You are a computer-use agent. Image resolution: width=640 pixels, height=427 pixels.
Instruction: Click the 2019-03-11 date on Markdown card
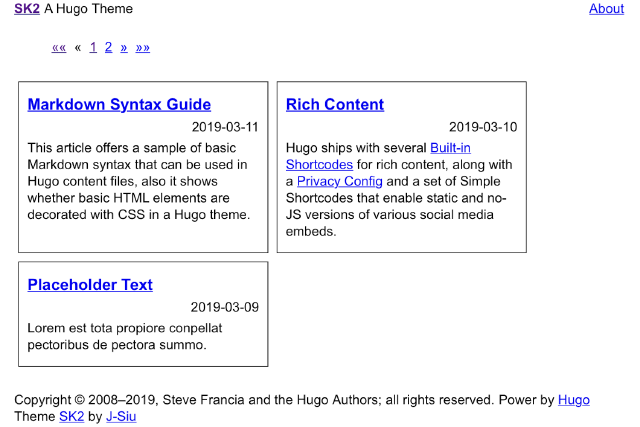(225, 127)
